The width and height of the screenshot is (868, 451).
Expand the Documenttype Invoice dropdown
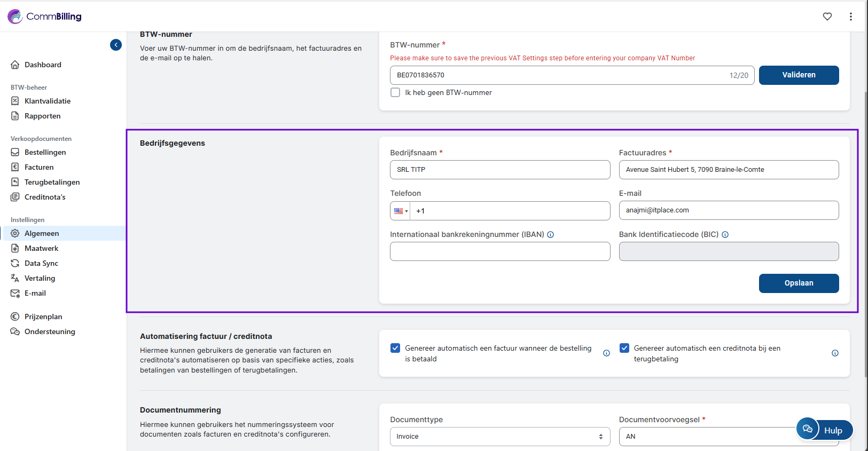pyautogui.click(x=499, y=437)
